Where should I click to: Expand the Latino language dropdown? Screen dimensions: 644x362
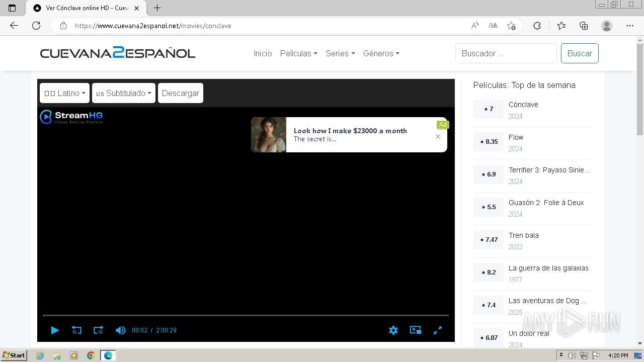pyautogui.click(x=64, y=93)
